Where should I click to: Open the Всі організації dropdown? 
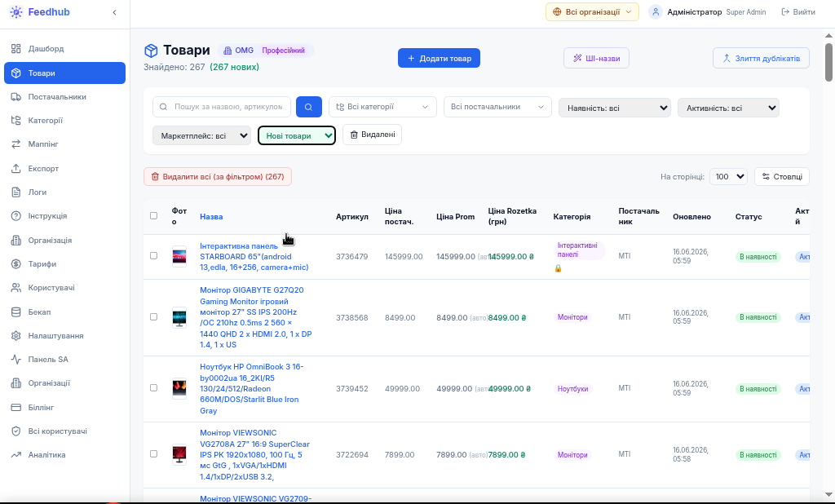[592, 11]
